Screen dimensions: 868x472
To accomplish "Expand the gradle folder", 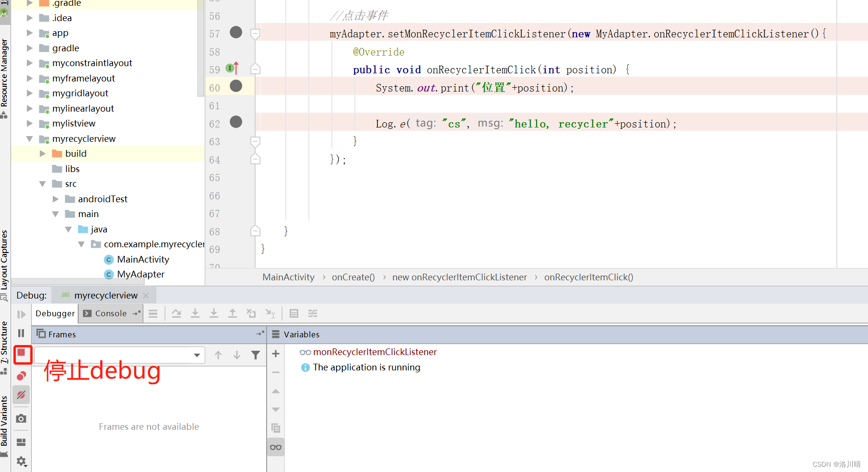I will 30,48.
